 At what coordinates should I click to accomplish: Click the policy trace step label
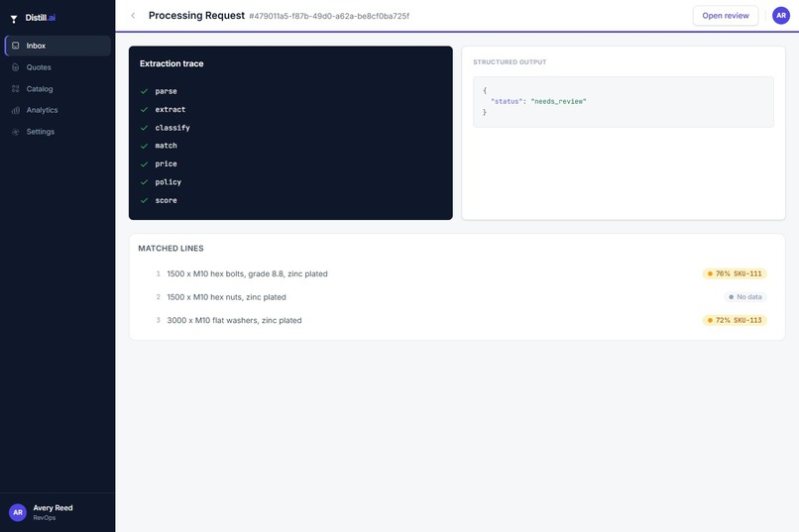pos(169,182)
